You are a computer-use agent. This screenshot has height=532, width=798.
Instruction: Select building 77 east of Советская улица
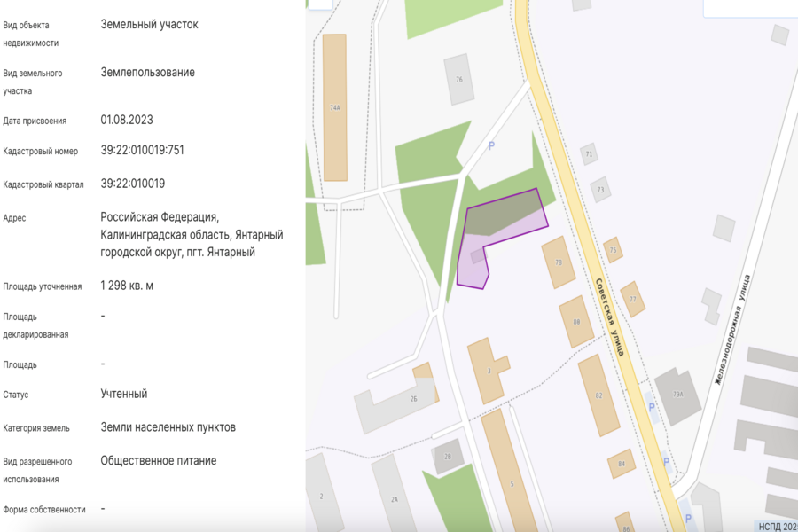click(x=632, y=299)
